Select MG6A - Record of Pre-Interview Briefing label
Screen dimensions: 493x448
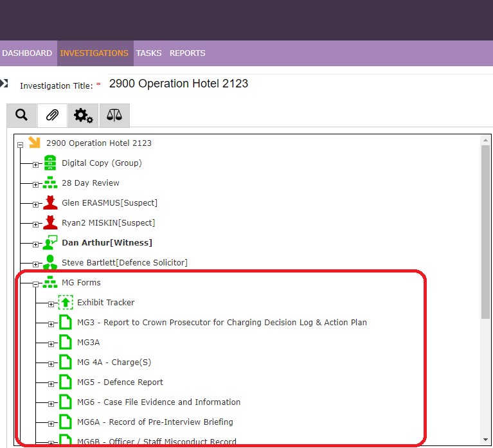click(155, 422)
